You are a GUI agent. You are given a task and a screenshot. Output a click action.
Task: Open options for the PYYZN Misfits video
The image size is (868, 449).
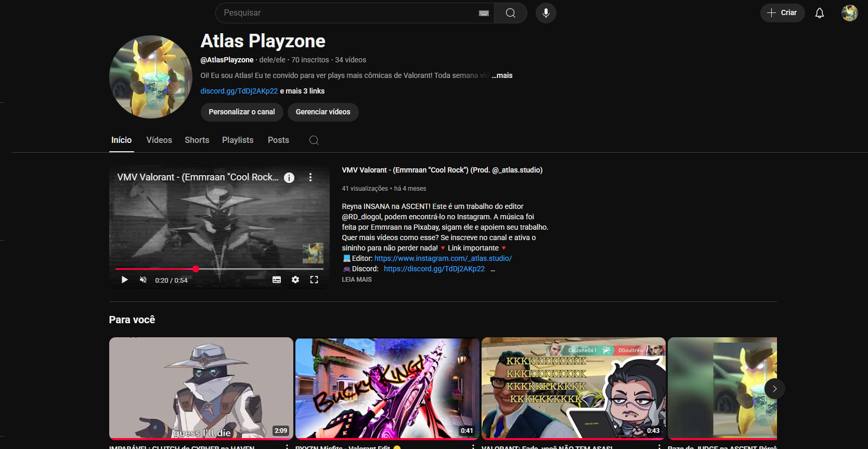[473, 446]
